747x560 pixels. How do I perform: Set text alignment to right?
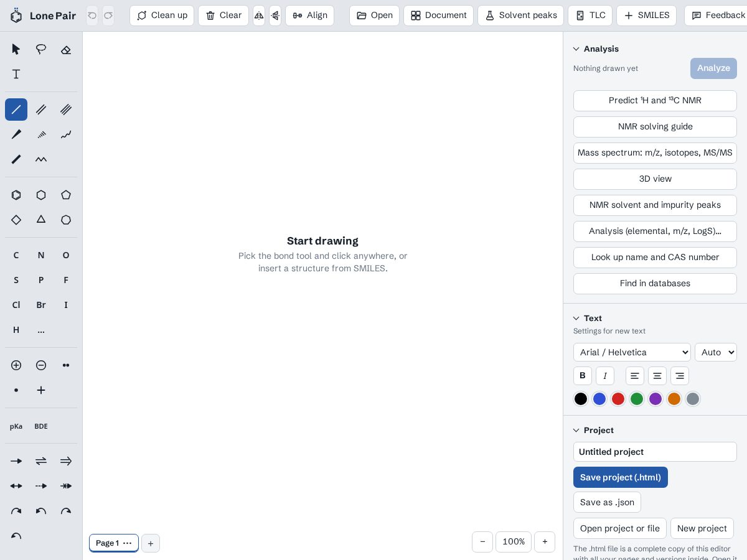tap(680, 376)
